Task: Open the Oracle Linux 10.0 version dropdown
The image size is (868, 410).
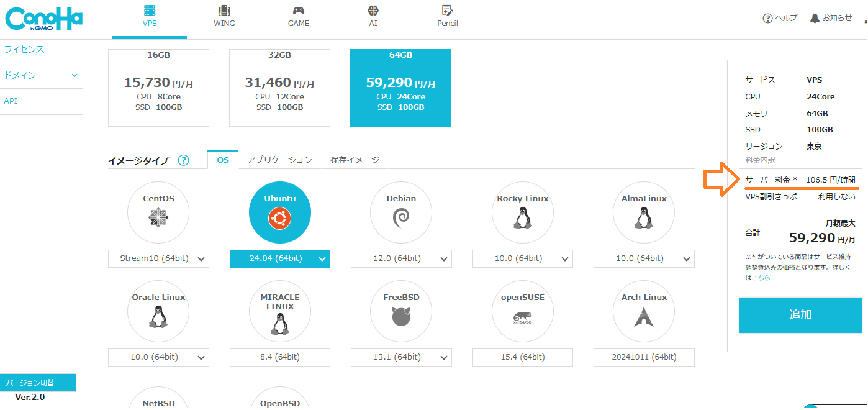Action: coord(158,357)
